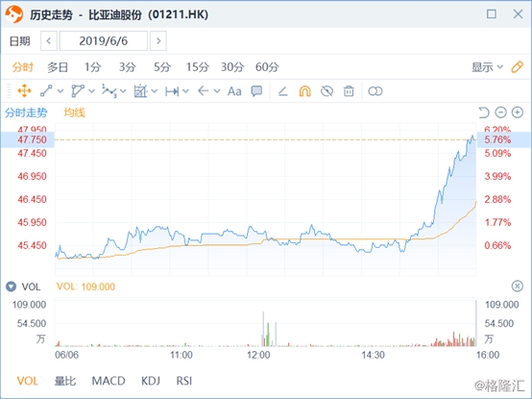
Task: Select the Fibonacci grid drawing tool
Action: pyautogui.click(x=140, y=91)
